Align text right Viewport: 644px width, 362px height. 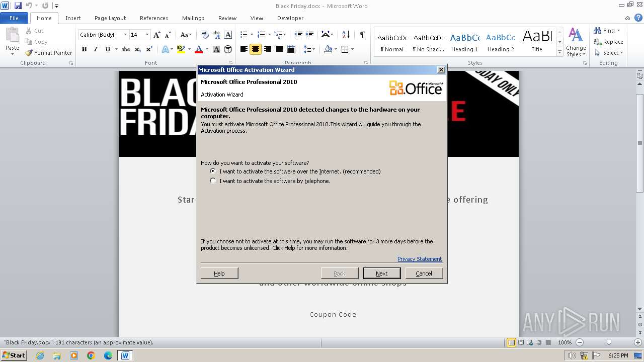[x=268, y=49]
